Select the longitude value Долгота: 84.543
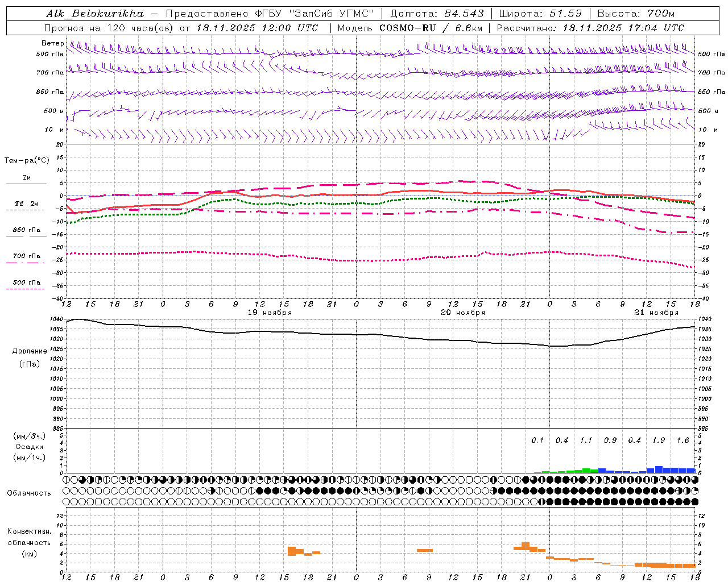Image resolution: width=728 pixels, height=582 pixels. point(437,14)
